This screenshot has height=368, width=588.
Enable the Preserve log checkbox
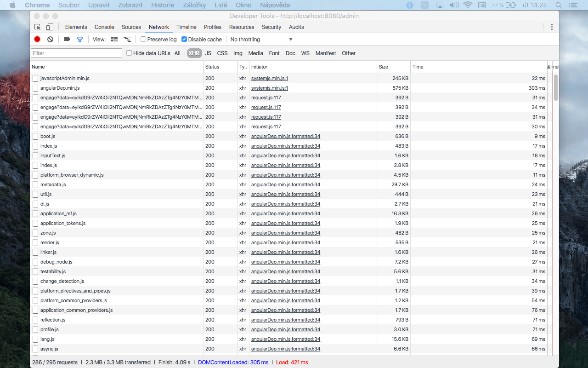coord(143,40)
